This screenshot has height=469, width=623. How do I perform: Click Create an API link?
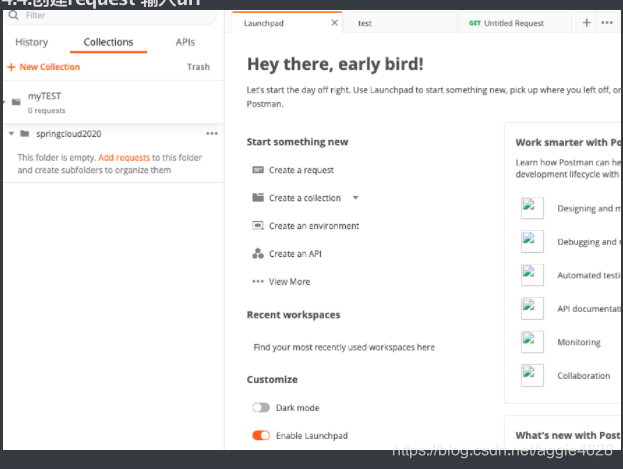point(295,254)
